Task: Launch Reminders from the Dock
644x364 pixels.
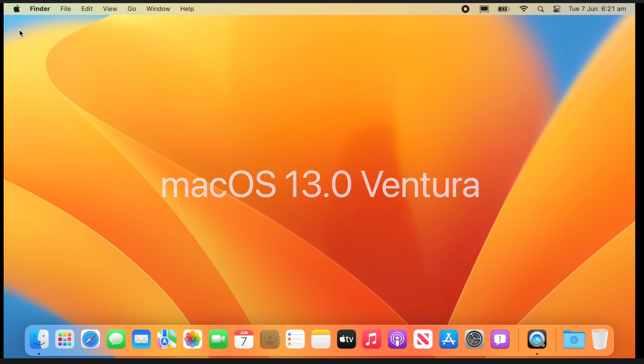Action: pos(295,339)
